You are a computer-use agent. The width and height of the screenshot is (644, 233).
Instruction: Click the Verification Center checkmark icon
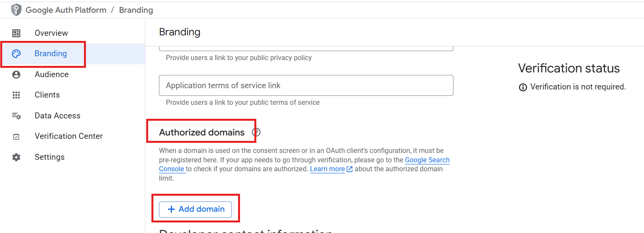click(x=16, y=137)
